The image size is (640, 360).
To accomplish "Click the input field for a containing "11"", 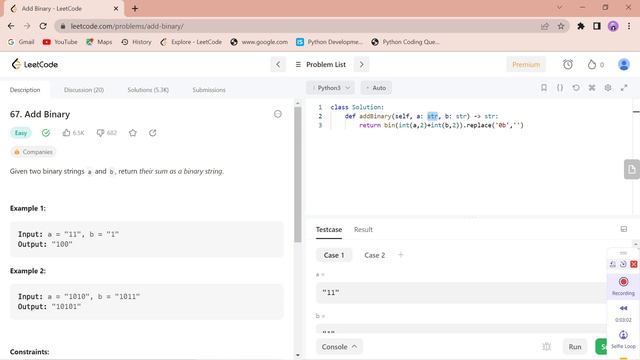I will [x=461, y=293].
